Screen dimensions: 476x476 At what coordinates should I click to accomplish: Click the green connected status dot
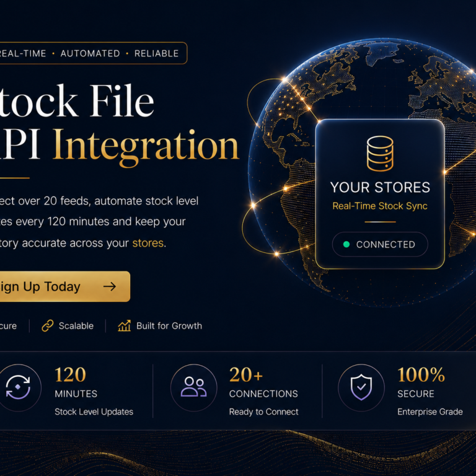tap(346, 244)
